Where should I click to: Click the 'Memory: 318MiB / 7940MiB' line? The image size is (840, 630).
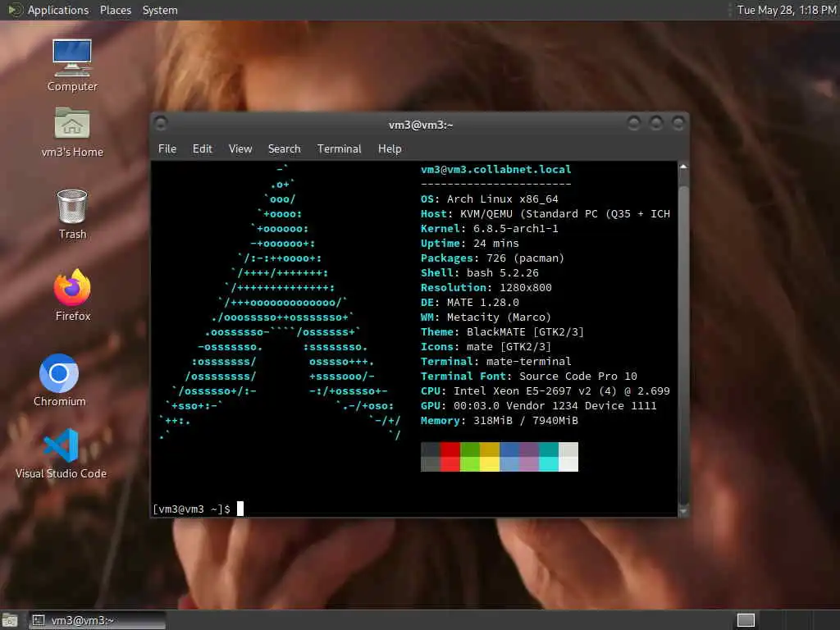click(500, 421)
